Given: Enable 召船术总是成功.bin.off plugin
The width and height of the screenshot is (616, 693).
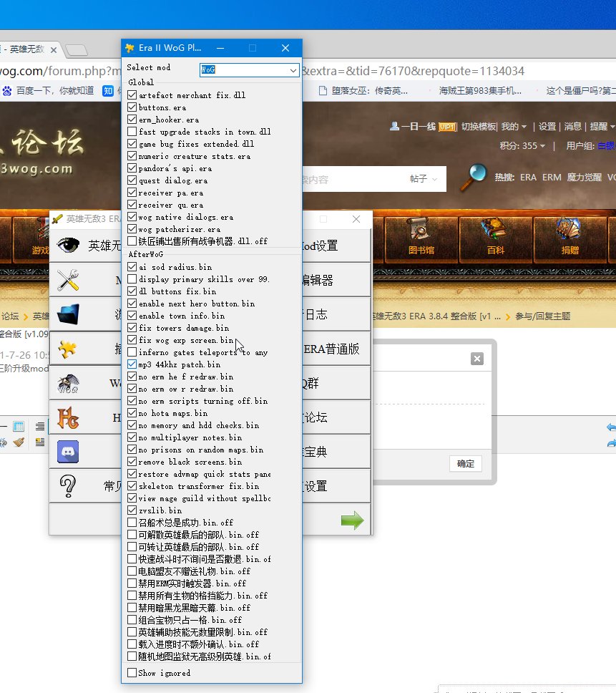Looking at the screenshot, I should pos(132,523).
